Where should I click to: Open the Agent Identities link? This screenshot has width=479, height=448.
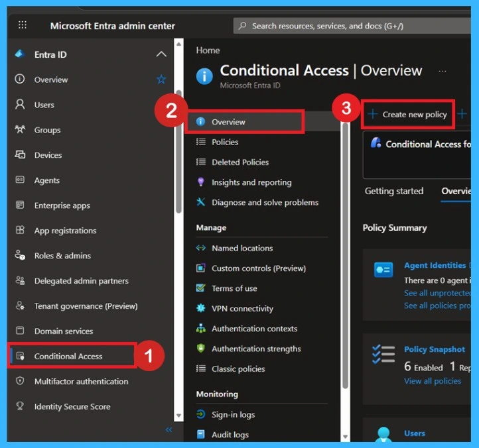[435, 265]
